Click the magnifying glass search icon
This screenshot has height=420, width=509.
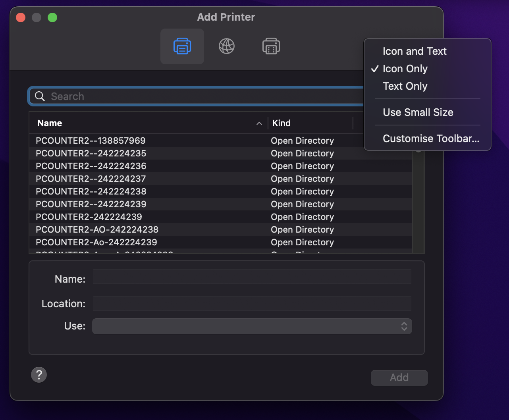coord(39,96)
